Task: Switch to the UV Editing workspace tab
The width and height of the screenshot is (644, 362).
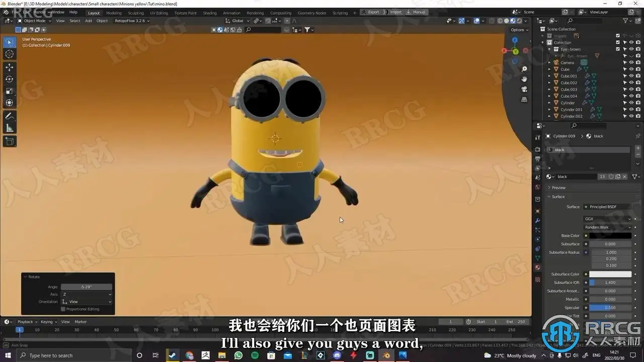Action: click(x=159, y=13)
